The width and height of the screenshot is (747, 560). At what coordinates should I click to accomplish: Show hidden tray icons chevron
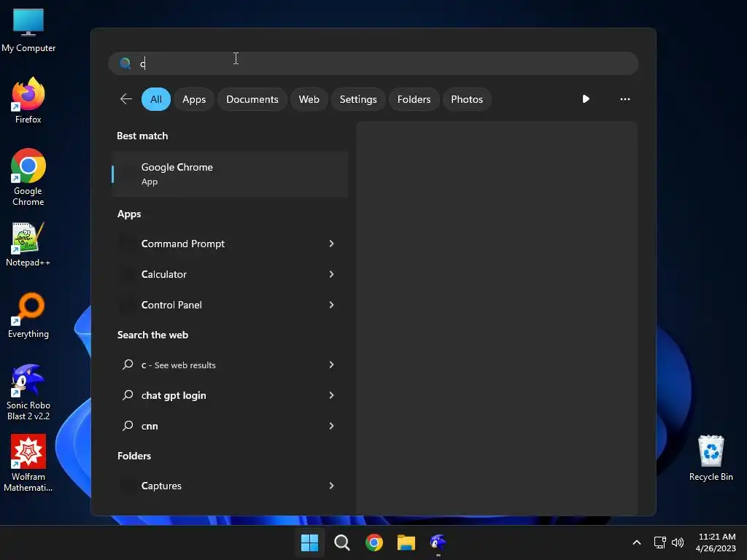(x=636, y=542)
